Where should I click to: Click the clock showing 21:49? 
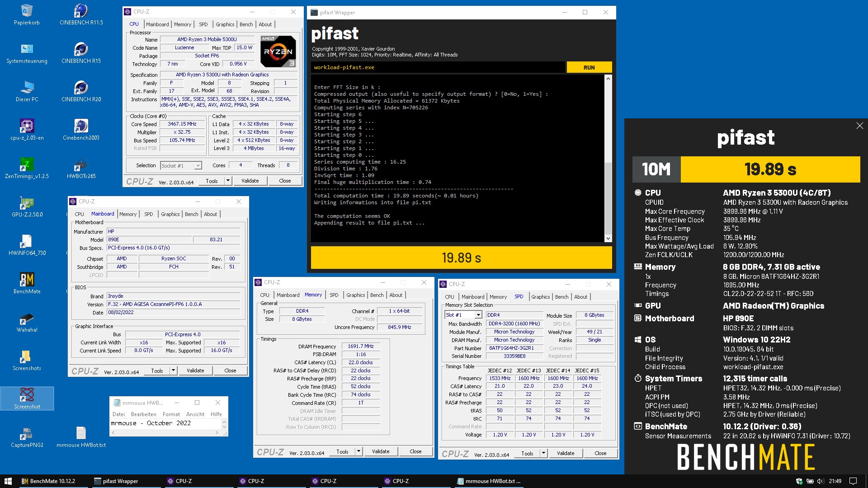(x=835, y=481)
